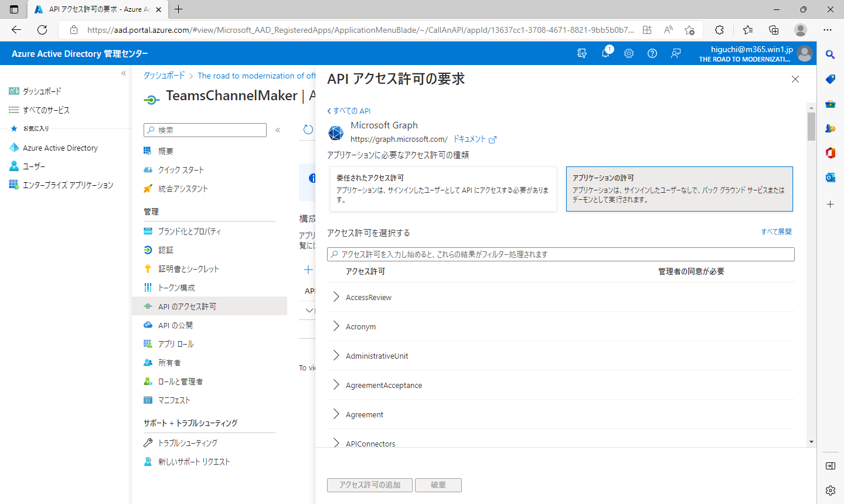Image resolution: width=844 pixels, height=504 pixels.
Task: Click the panel vertical scrollbar thumb
Action: click(x=811, y=127)
